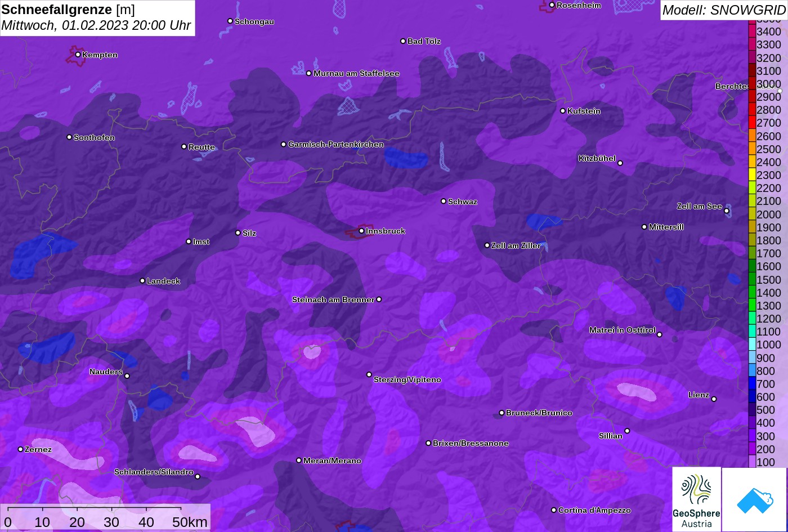788x532 pixels.
Task: Click the Rosenheim marker dot
Action: coord(552,5)
